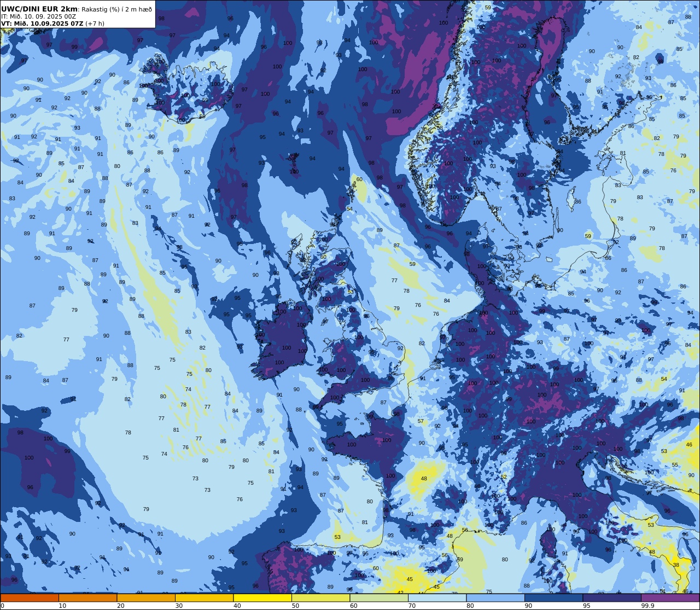Click the map value 52 on the map

pos(504,477)
